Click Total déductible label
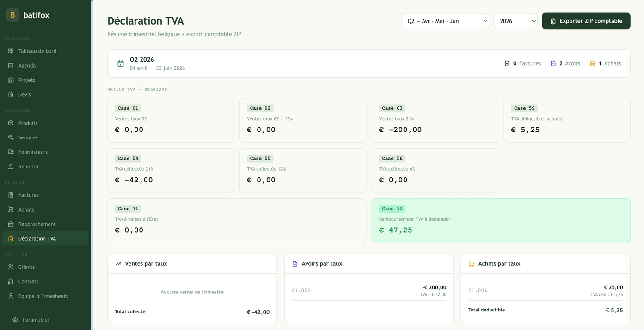Screen dimensions: 644x330 (x=486, y=310)
